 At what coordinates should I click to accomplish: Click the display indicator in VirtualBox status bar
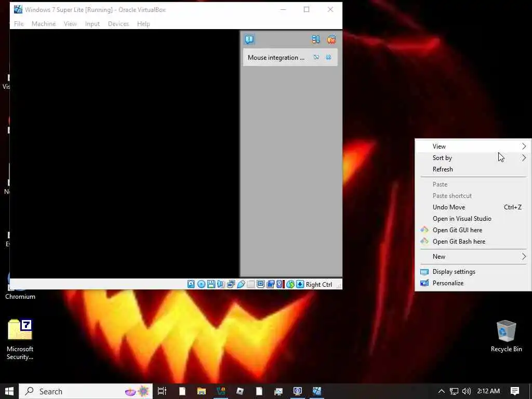[x=261, y=284]
